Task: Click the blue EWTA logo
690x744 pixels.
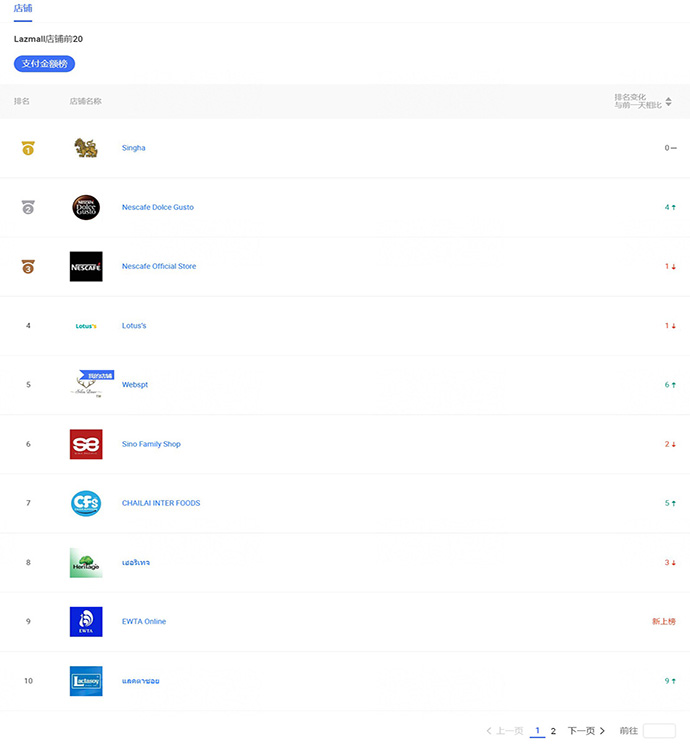Action: tap(86, 622)
